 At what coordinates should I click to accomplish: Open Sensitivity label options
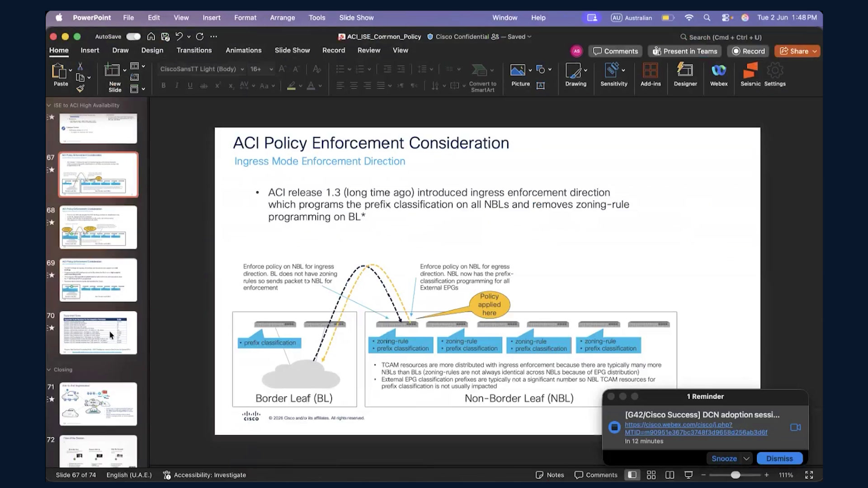click(x=613, y=75)
